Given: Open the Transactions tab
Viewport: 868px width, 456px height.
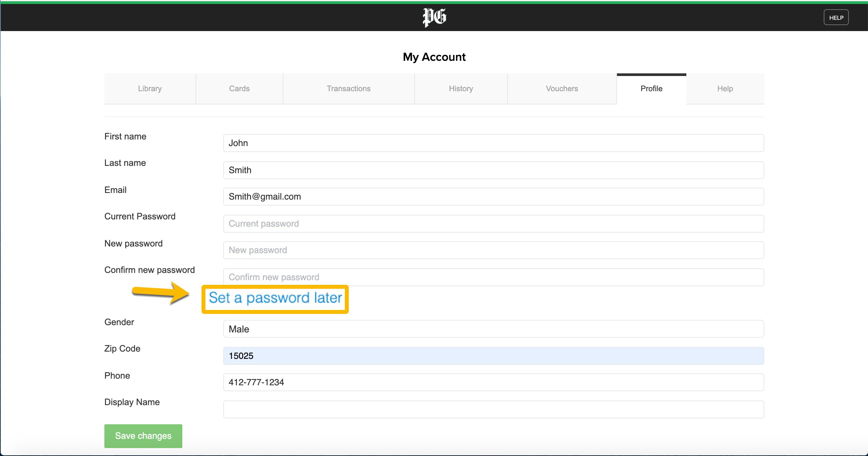Looking at the screenshot, I should point(348,89).
